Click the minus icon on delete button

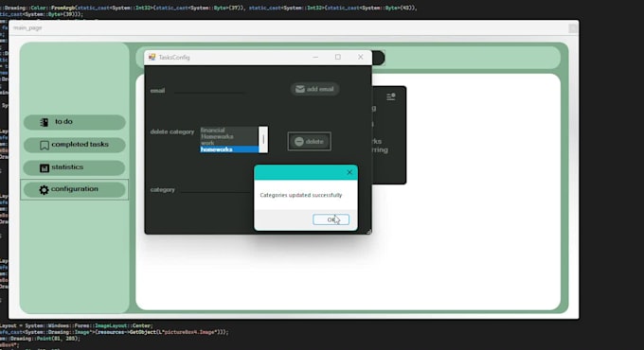[x=299, y=142]
